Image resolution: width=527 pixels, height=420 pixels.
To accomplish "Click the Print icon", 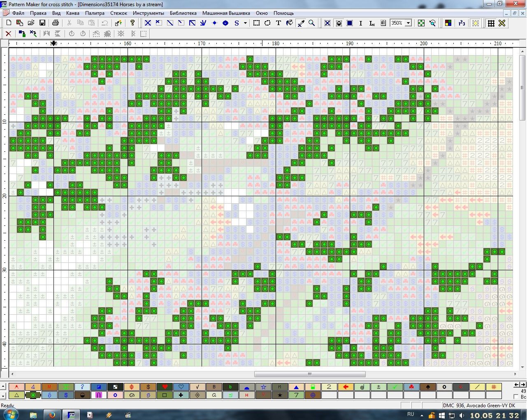I will tap(56, 23).
